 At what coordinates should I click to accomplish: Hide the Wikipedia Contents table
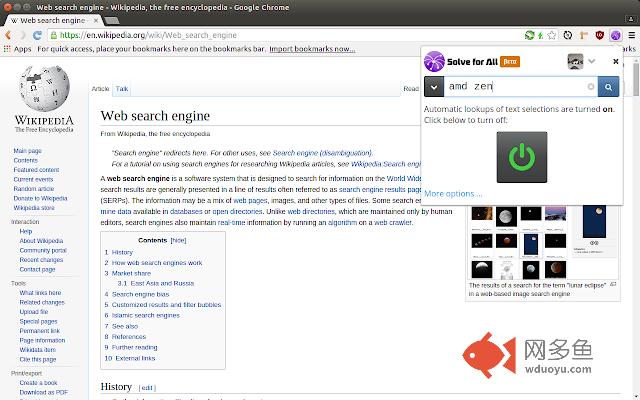click(178, 241)
